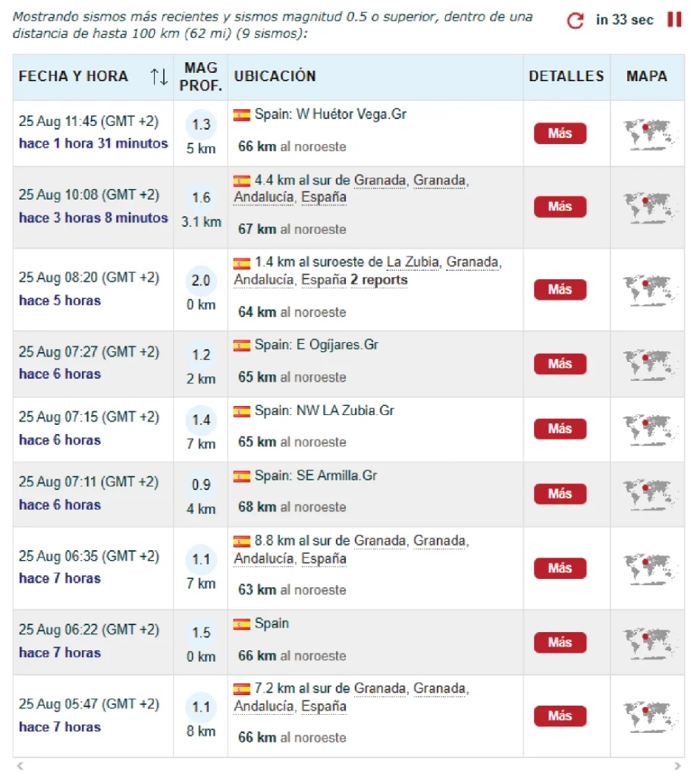Open map icon for 10:08 Granada quake
This screenshot has width=700, height=777.
(648, 207)
